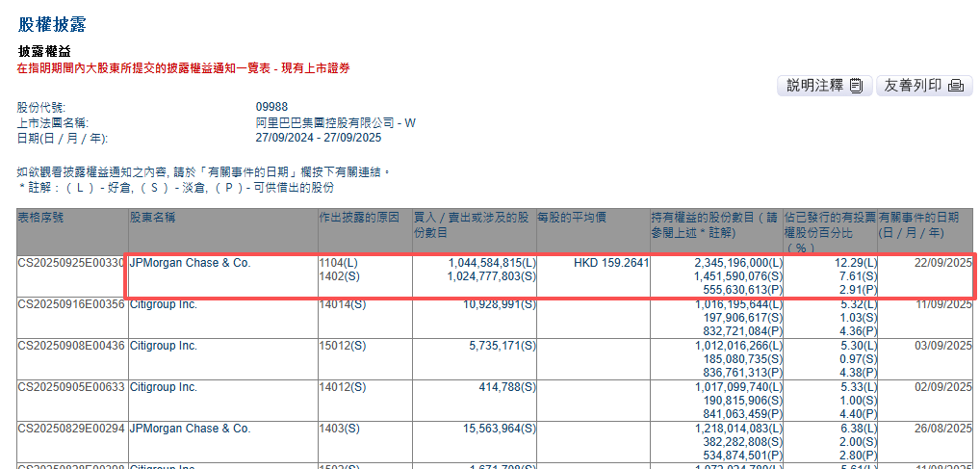Click the notes document icon beside 說明注釋
The height and width of the screenshot is (469, 980).
[857, 87]
